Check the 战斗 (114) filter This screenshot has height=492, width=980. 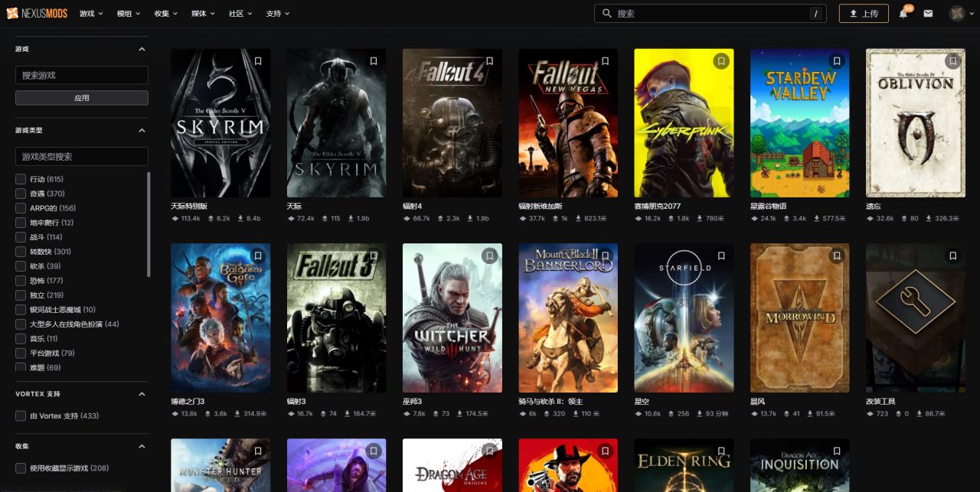tap(21, 237)
